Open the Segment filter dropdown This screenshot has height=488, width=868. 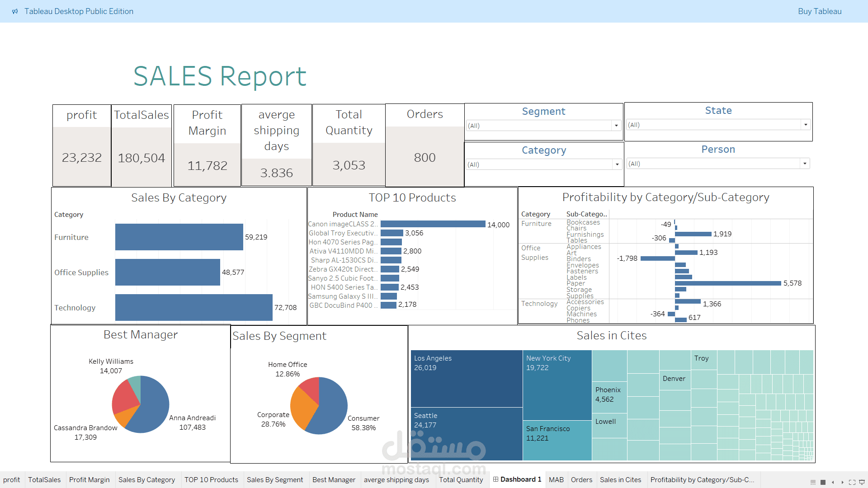[x=617, y=126]
